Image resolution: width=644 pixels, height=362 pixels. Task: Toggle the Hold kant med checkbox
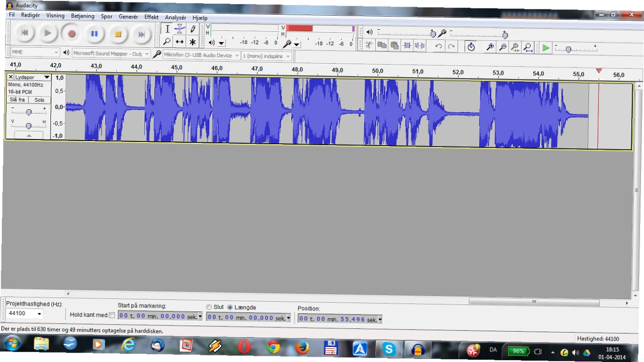tap(112, 315)
